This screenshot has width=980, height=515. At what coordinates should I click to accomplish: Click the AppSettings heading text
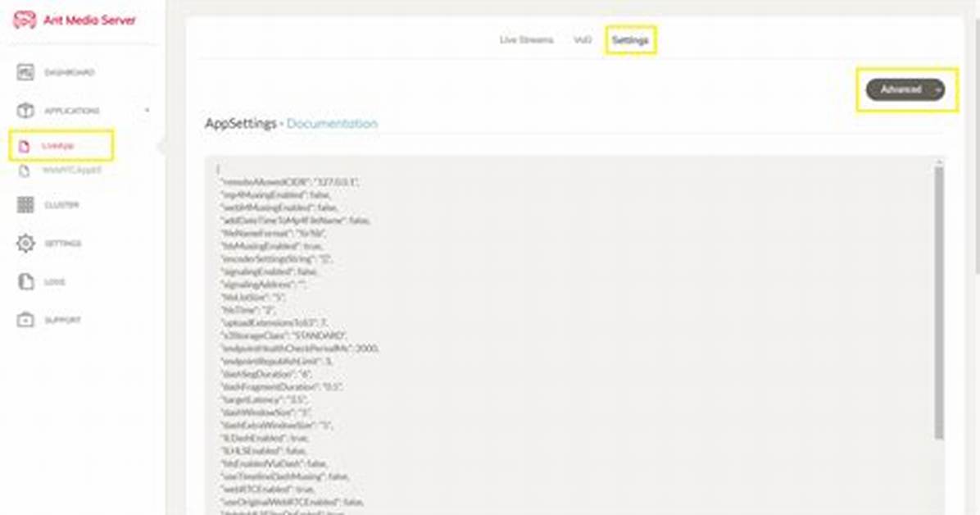coord(241,123)
